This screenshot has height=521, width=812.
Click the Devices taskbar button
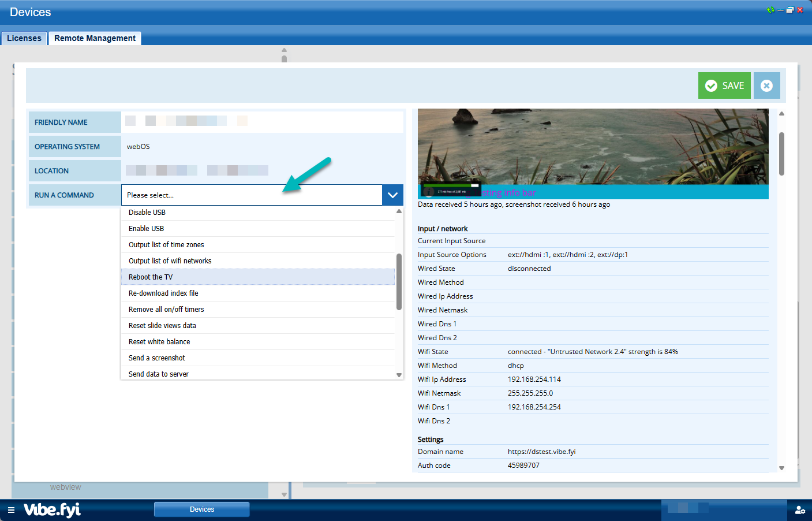coord(201,509)
